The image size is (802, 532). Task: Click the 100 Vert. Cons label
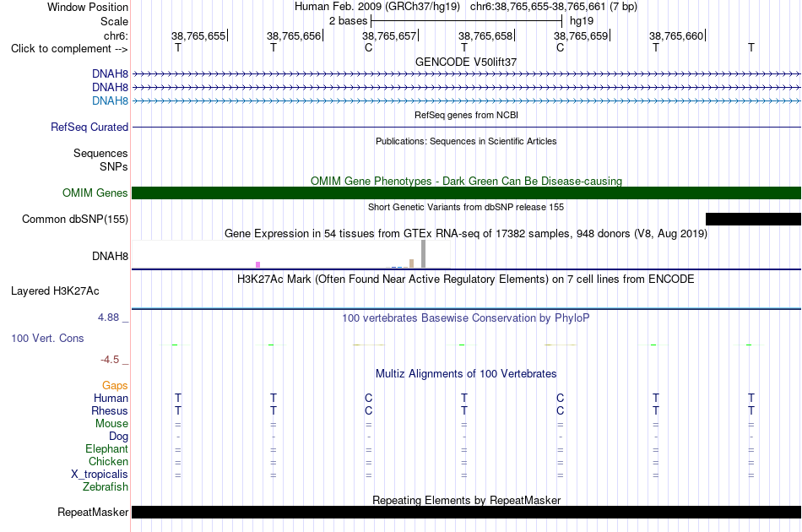pos(47,338)
